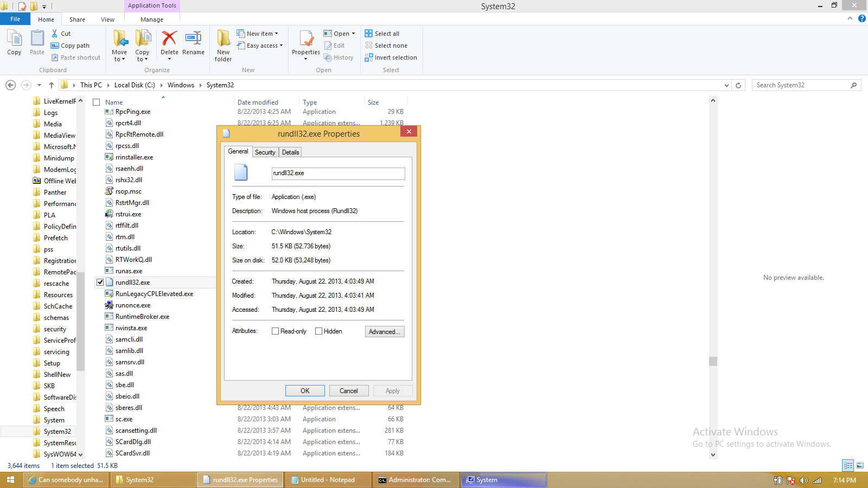868x488 pixels.
Task: Click the Edit ribbon item
Action: (x=334, y=46)
